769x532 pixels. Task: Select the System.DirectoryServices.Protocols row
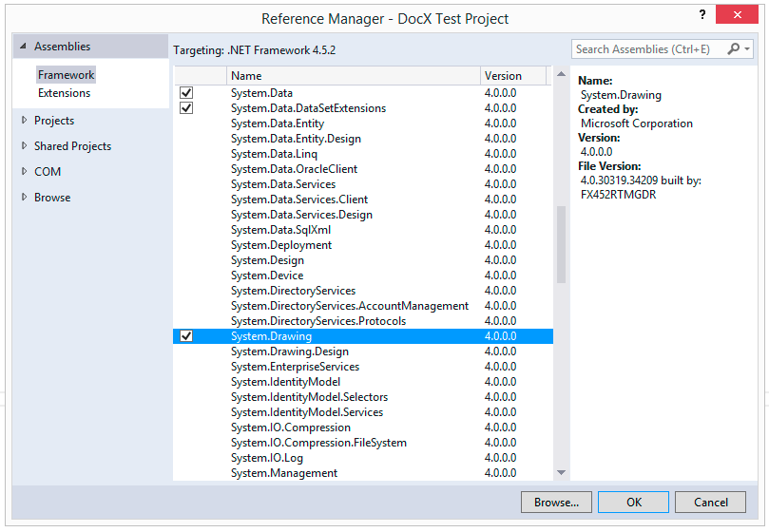[363, 321]
